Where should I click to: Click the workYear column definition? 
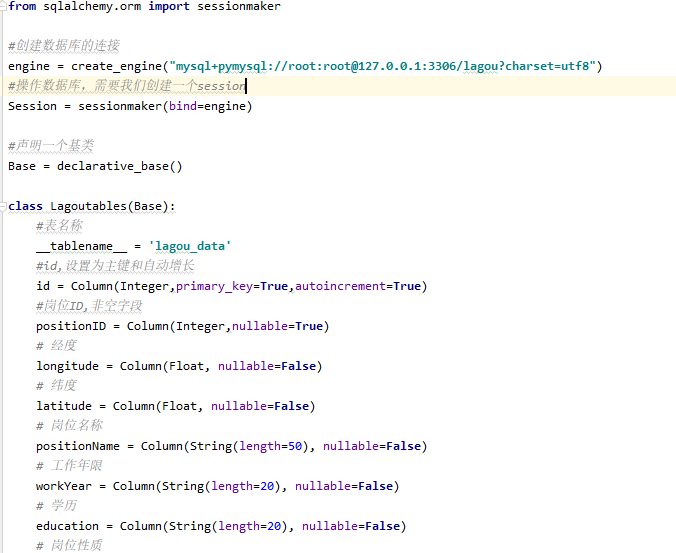click(x=218, y=486)
